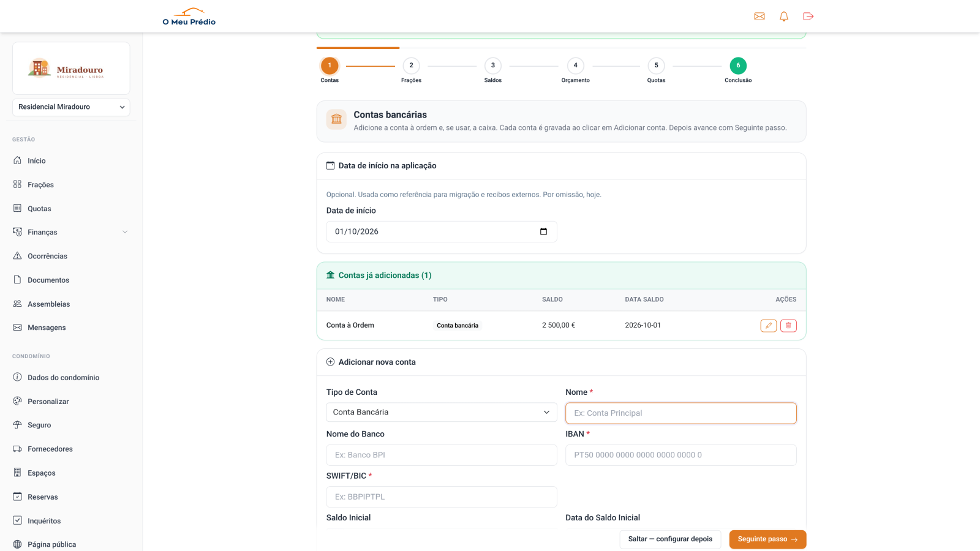The width and height of the screenshot is (980, 551).
Task: Open the O Meu Prédio logo
Action: (189, 17)
